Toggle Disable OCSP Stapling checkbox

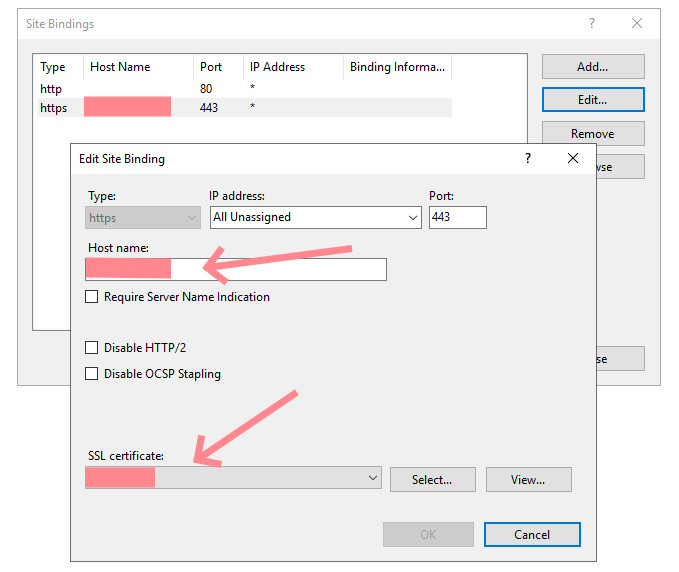coord(92,374)
